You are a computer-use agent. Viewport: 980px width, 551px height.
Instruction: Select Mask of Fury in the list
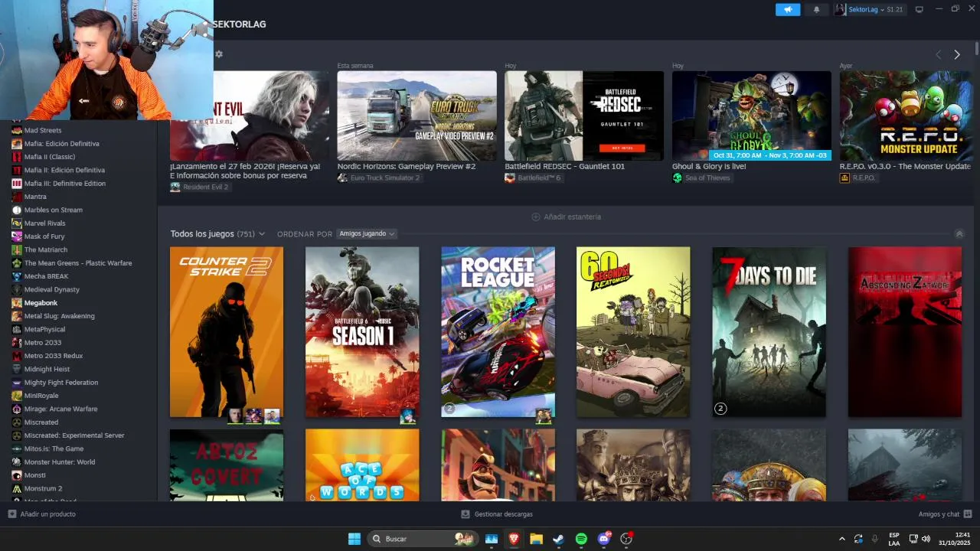coord(44,236)
